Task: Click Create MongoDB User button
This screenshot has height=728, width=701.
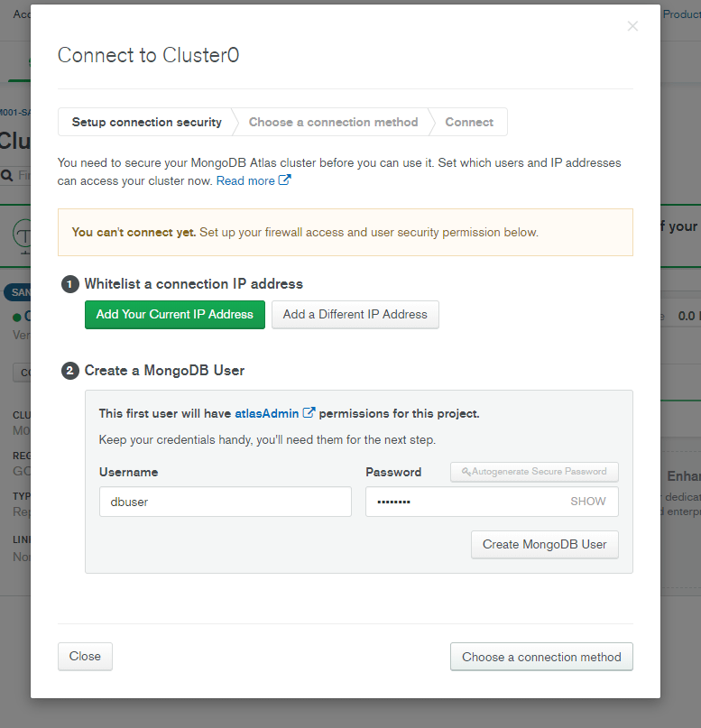Action: coord(545,545)
